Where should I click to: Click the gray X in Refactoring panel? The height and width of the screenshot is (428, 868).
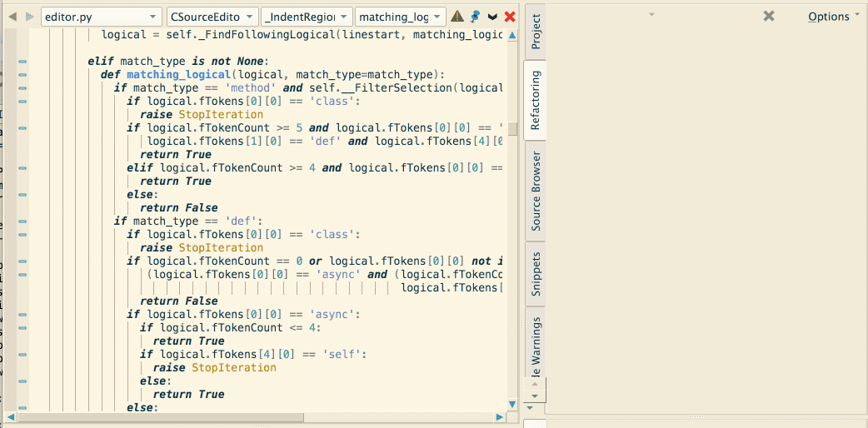(x=769, y=16)
